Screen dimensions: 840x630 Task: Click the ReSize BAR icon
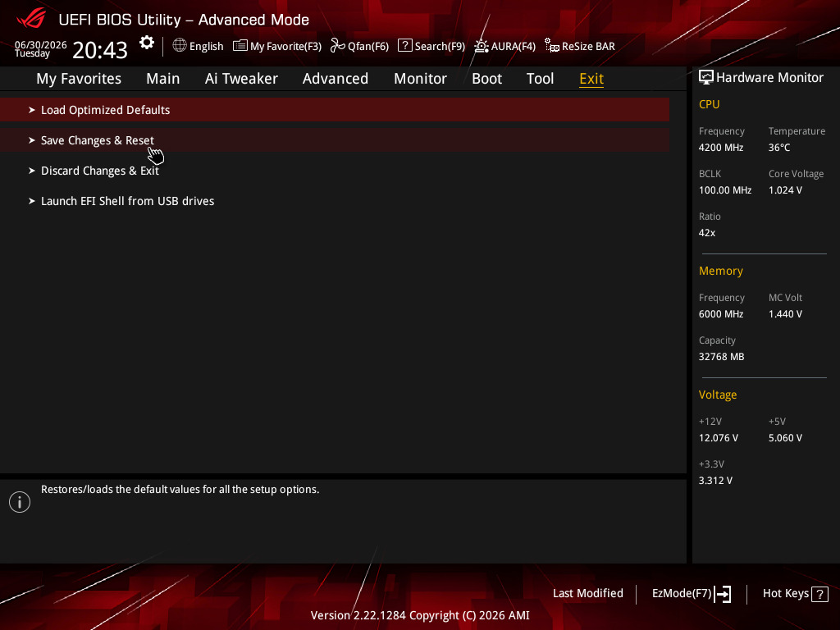(x=552, y=46)
